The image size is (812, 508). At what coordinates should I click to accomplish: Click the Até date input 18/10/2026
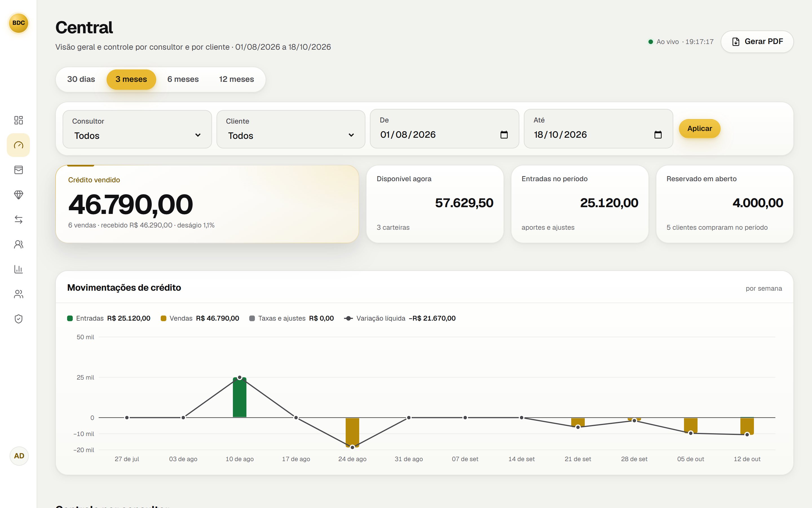598,129
